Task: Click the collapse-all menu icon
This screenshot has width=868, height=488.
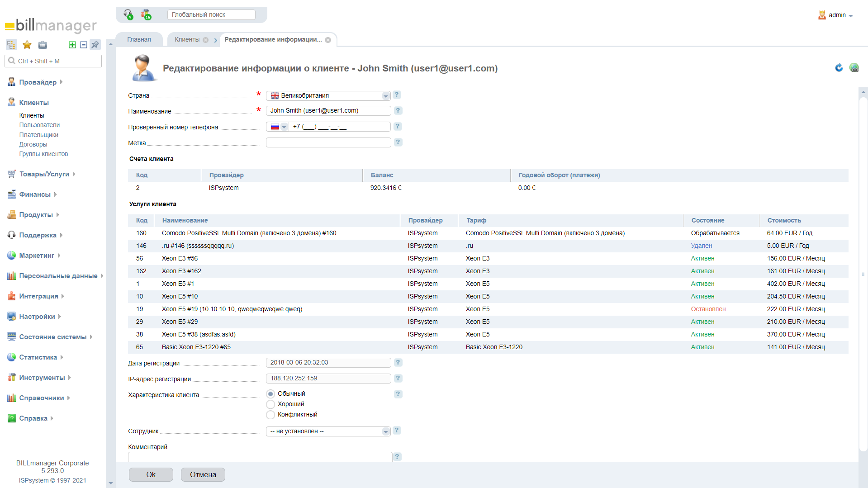Action: pyautogui.click(x=84, y=45)
